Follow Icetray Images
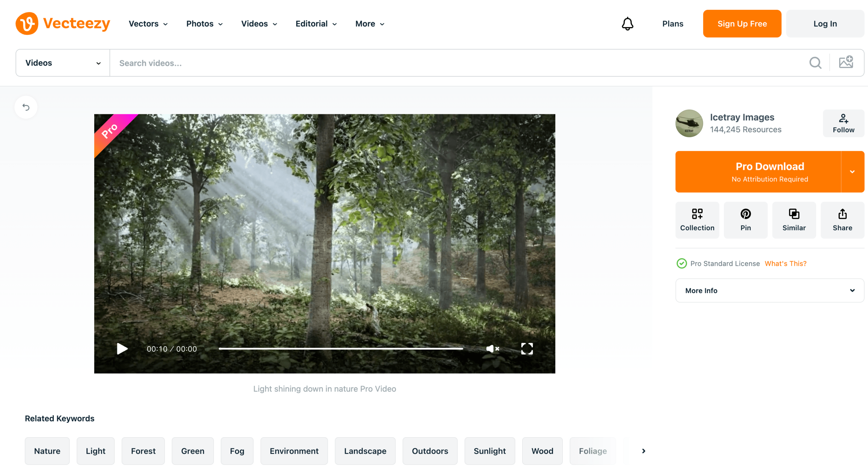The image size is (868, 468). (843, 123)
